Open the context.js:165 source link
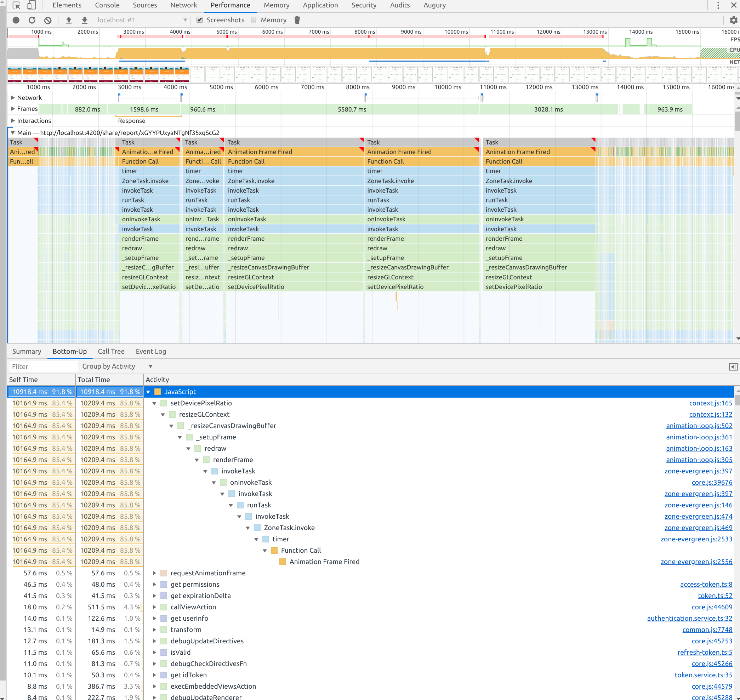 (x=711, y=403)
